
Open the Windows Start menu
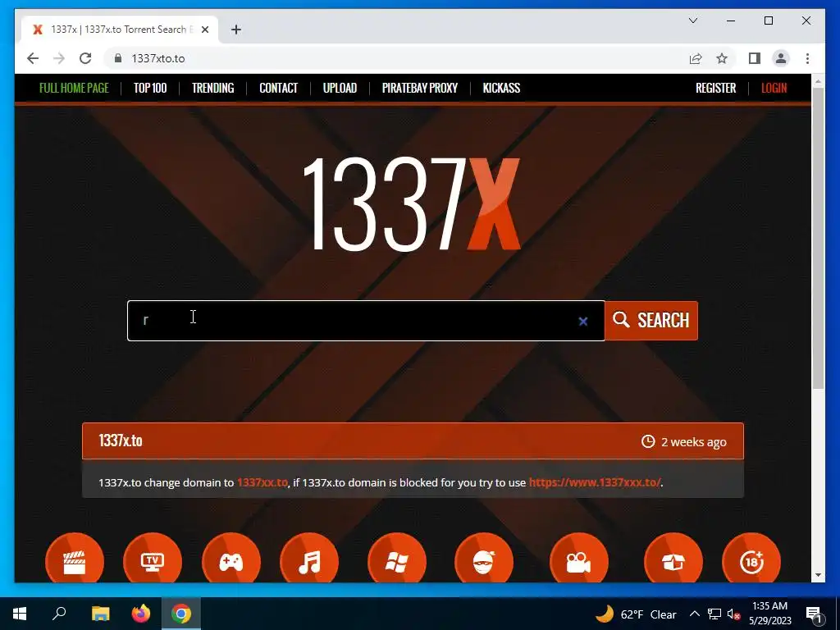[x=20, y=614]
